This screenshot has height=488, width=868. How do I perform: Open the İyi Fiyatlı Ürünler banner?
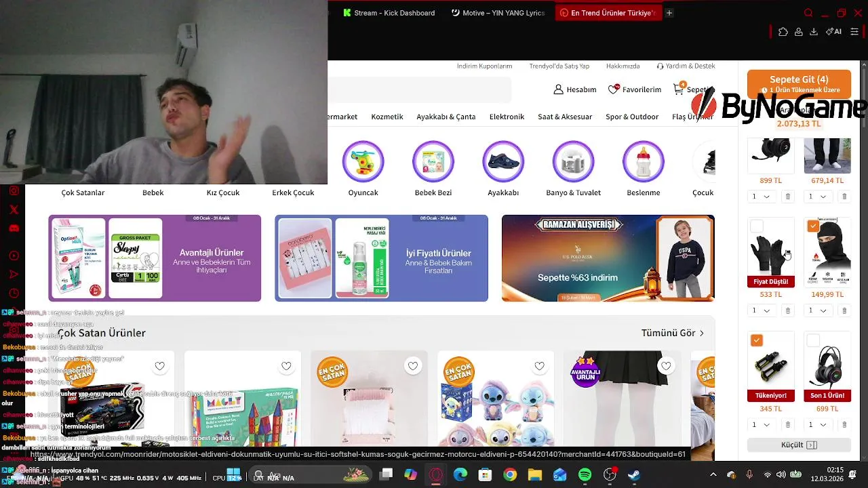pyautogui.click(x=381, y=258)
